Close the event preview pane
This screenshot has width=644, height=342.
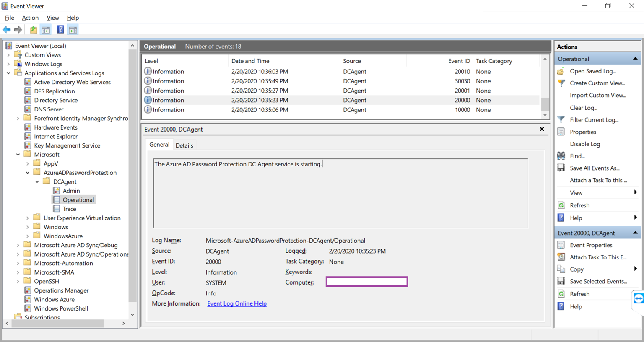coord(542,129)
